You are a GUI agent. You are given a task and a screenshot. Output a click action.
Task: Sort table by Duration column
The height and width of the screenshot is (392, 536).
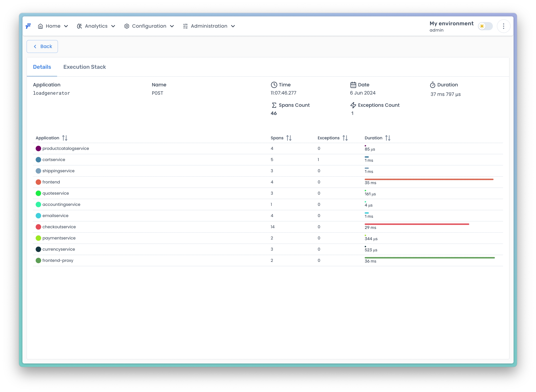pyautogui.click(x=388, y=138)
